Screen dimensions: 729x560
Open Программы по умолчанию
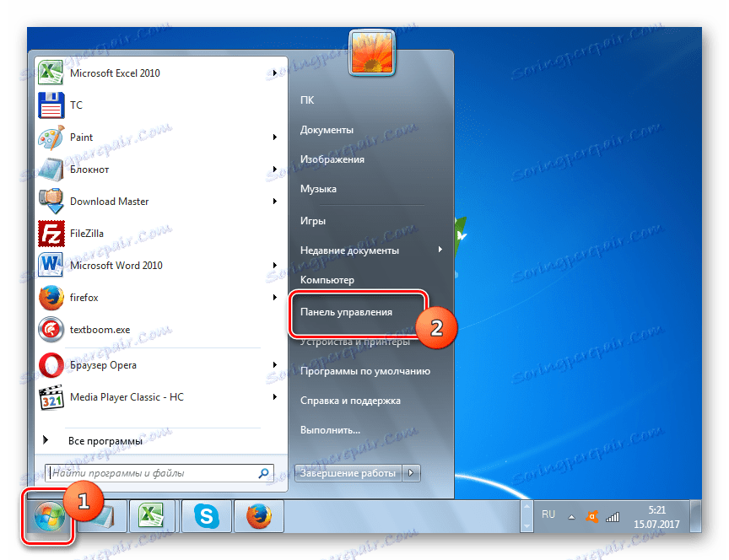click(365, 371)
